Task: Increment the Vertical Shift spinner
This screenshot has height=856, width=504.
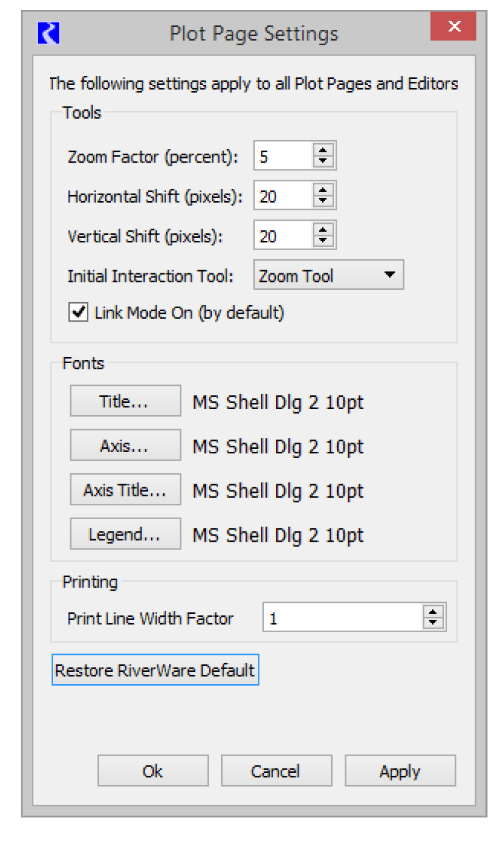Action: (x=323, y=231)
